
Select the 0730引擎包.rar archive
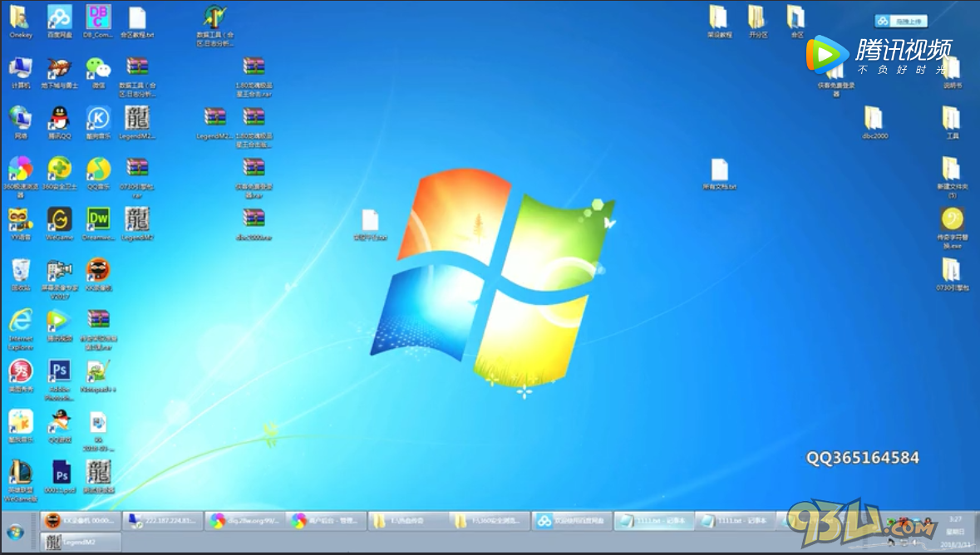click(137, 178)
